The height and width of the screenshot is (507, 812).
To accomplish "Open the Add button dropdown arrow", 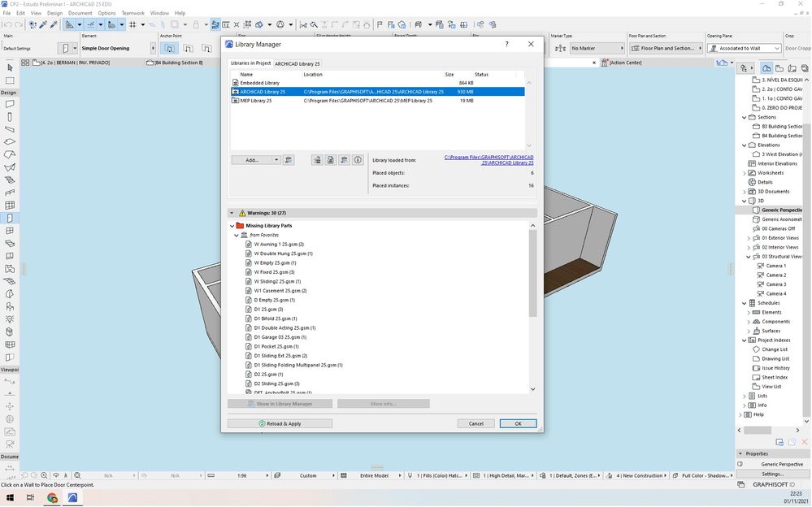I will point(276,160).
